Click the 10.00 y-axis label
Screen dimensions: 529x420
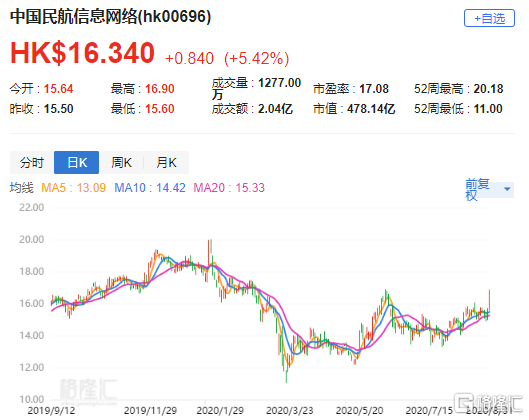point(31,399)
